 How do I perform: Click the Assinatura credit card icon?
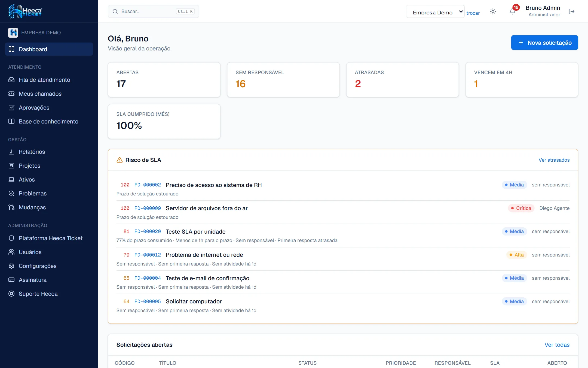11,280
